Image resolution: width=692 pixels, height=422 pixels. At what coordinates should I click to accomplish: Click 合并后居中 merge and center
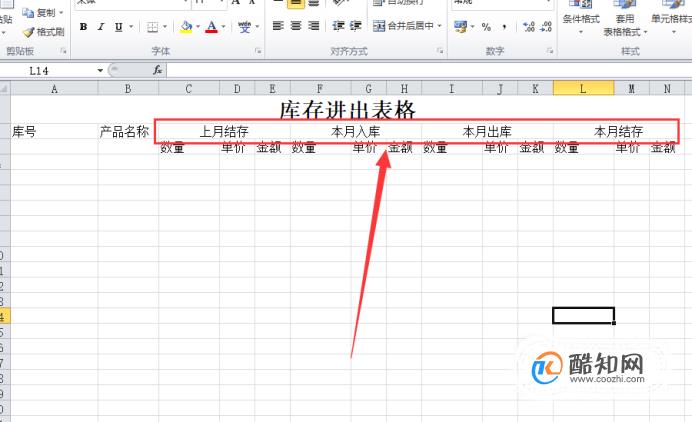[403, 26]
